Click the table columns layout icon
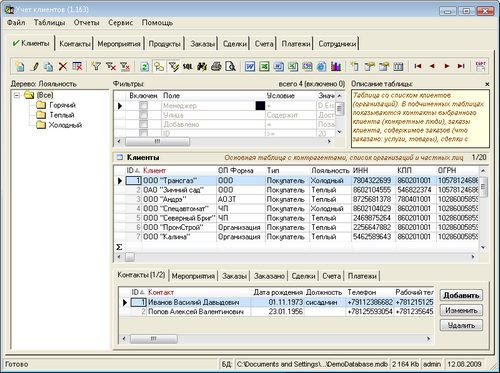 [x=398, y=66]
